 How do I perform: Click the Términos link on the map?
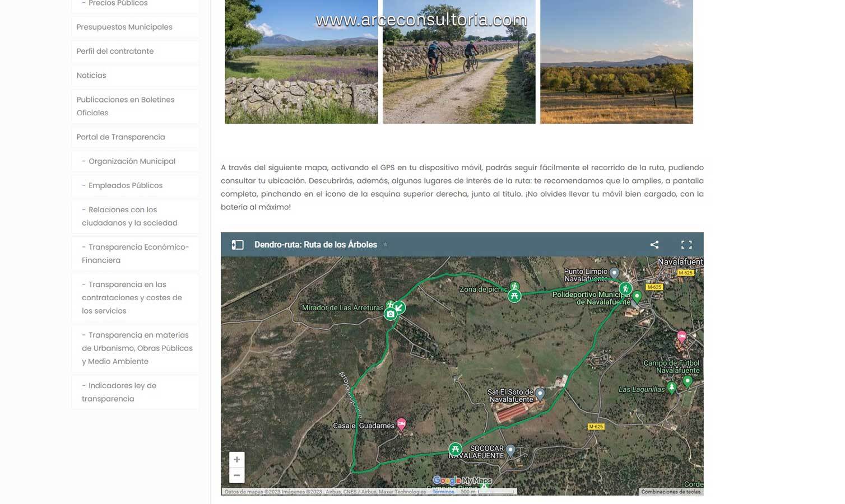click(x=443, y=492)
